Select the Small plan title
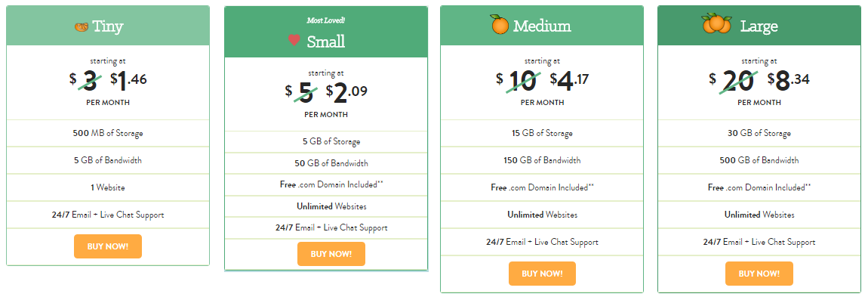This screenshot has height=297, width=868. [326, 42]
